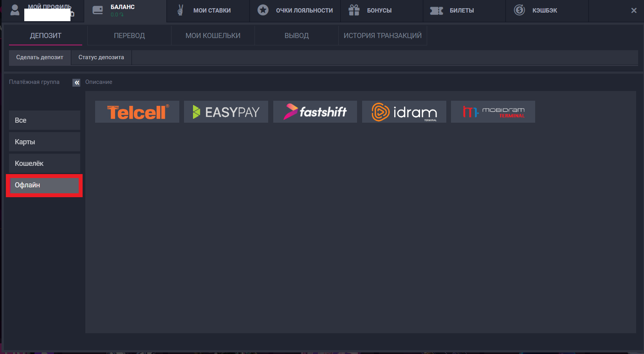Screen dimensions: 644x354
Task: Collapse the payment group panel
Action: (x=76, y=82)
